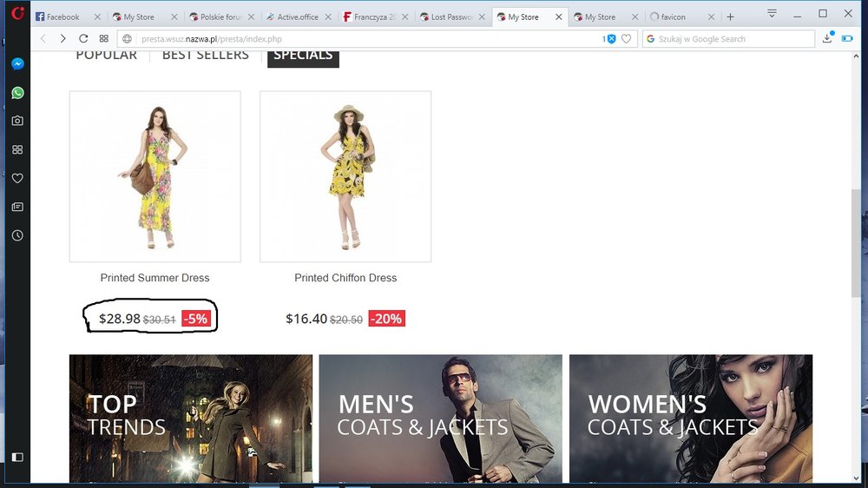
Task: Open the tab menu icon
Action: point(772,13)
